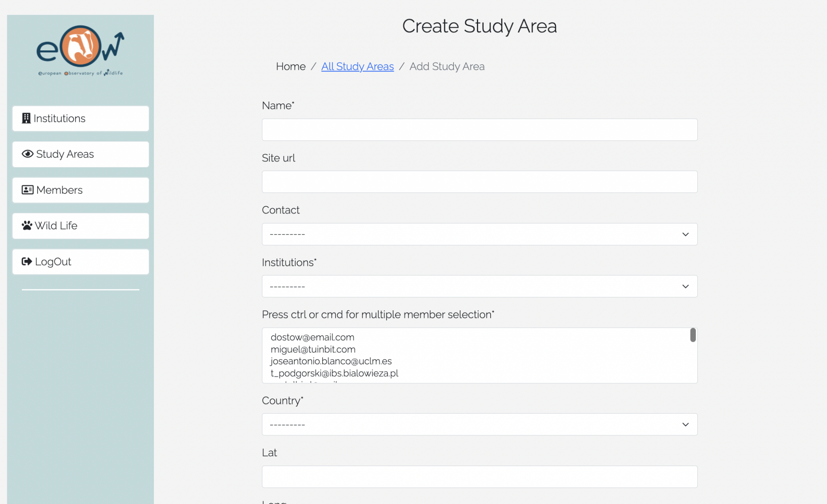
Task: Go to Wild Life sidebar section
Action: pos(80,226)
